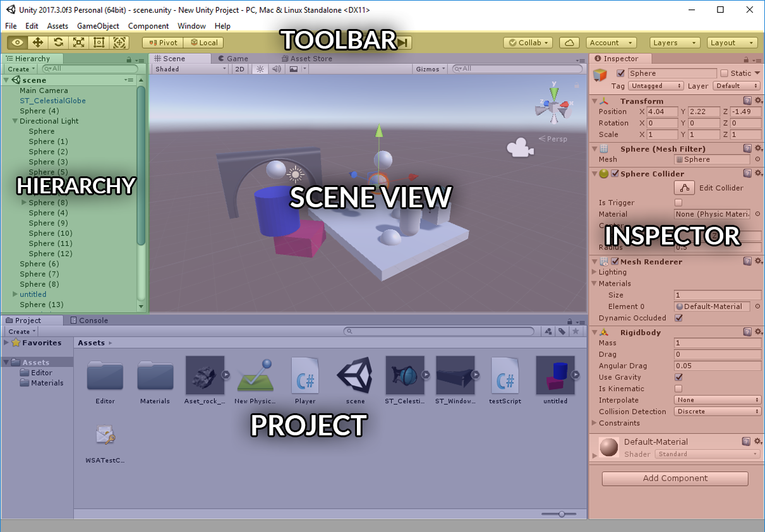Save project search favorite star icon

[x=575, y=331]
